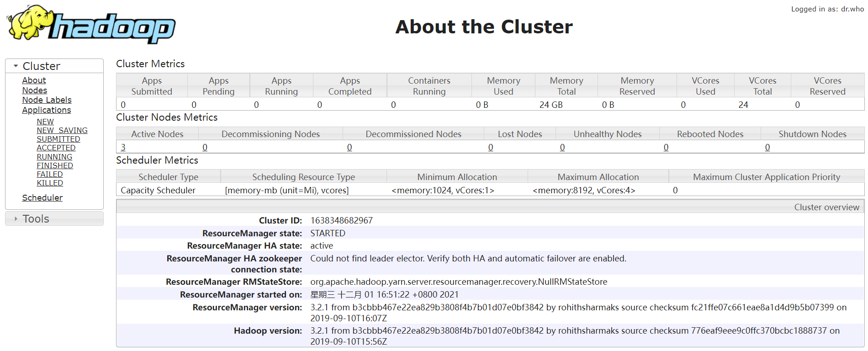The width and height of the screenshot is (868, 351).
Task: Open the Node Labels link
Action: click(47, 100)
